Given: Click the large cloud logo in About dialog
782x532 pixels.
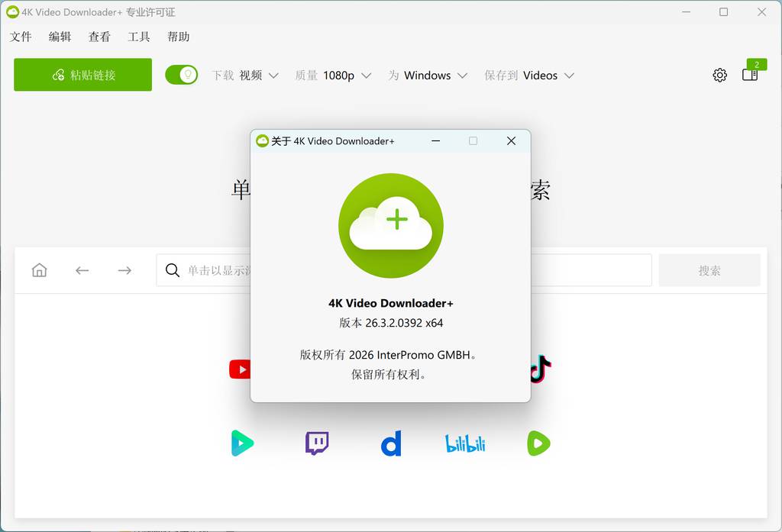Looking at the screenshot, I should click(x=391, y=225).
